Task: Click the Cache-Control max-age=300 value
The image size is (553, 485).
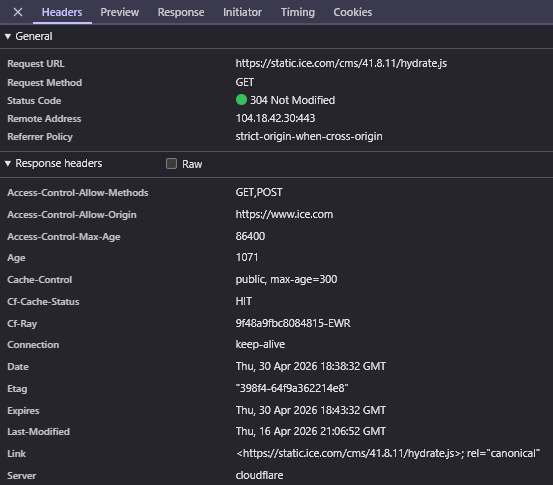Action: [286, 279]
